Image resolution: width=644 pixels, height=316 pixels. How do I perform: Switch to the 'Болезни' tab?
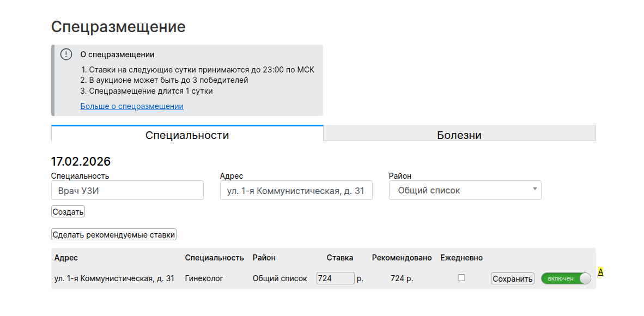tap(459, 135)
